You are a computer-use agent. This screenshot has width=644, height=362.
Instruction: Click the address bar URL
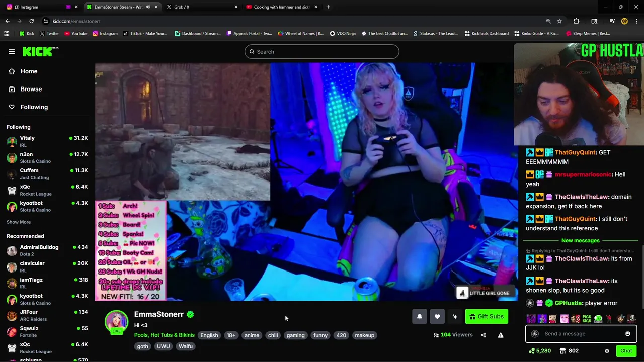pos(76,21)
